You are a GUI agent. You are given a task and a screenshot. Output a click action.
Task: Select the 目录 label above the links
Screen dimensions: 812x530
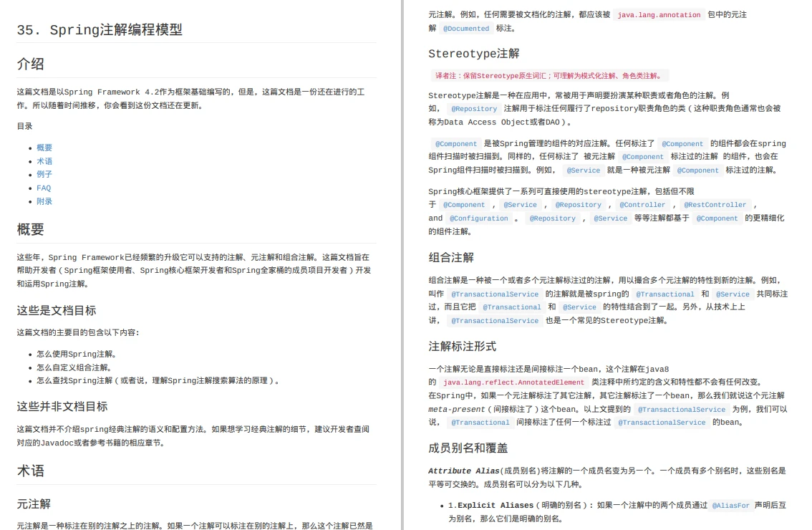(x=24, y=126)
